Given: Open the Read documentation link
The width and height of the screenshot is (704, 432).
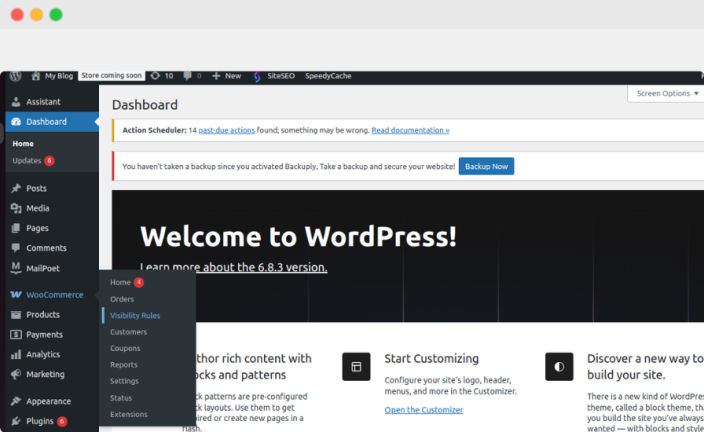Looking at the screenshot, I should 410,130.
